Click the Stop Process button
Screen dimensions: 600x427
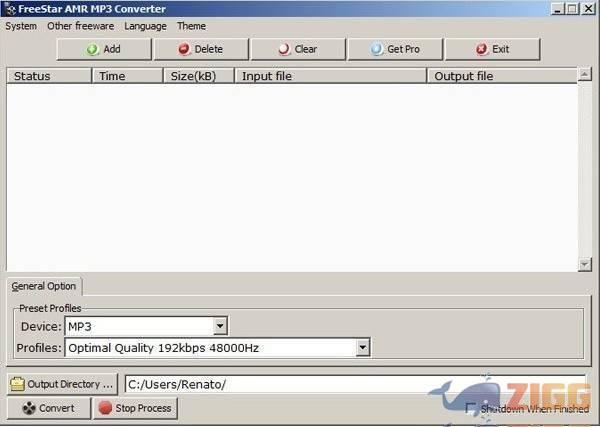(x=135, y=408)
